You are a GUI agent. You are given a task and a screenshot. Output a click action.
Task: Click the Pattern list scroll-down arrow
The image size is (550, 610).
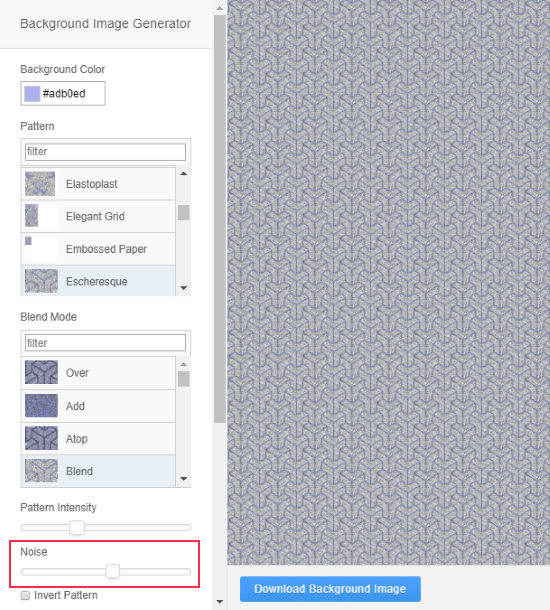(x=184, y=288)
